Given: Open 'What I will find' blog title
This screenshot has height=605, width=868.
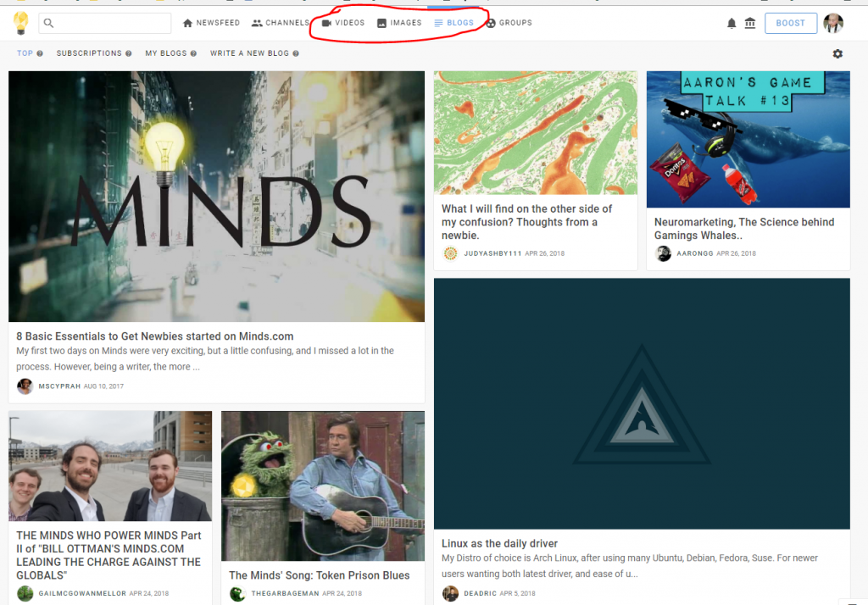Looking at the screenshot, I should [x=526, y=222].
